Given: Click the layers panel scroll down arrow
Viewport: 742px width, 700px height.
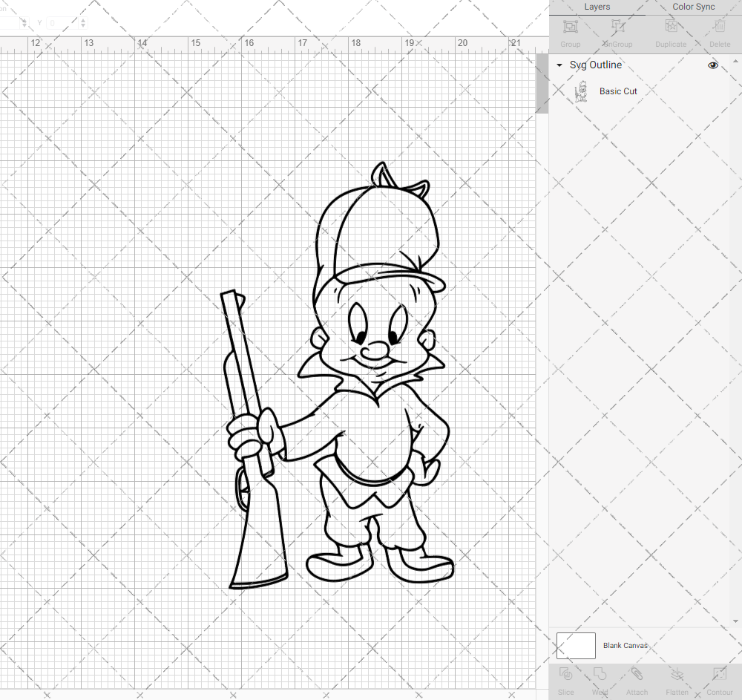Looking at the screenshot, I should pos(735,621).
